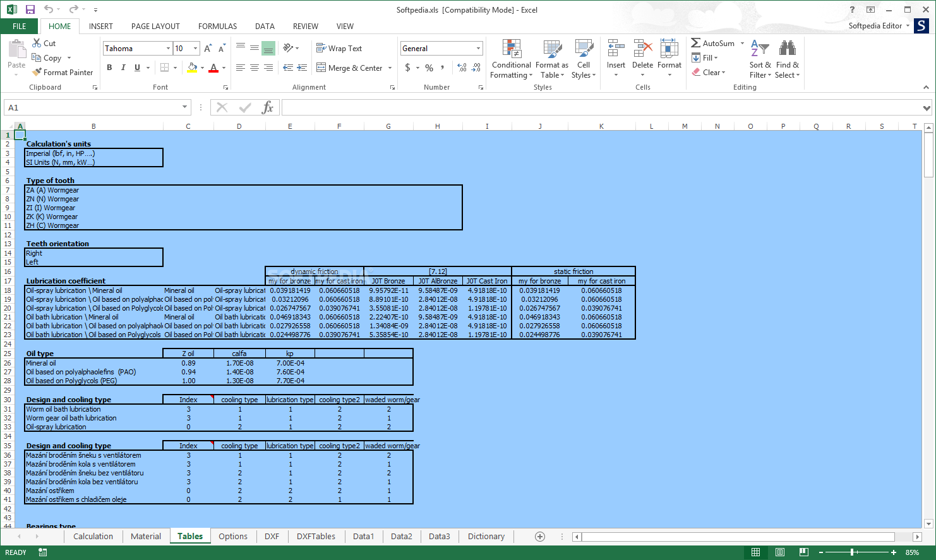
Task: Decrease font size with the small A
Action: coord(222,48)
